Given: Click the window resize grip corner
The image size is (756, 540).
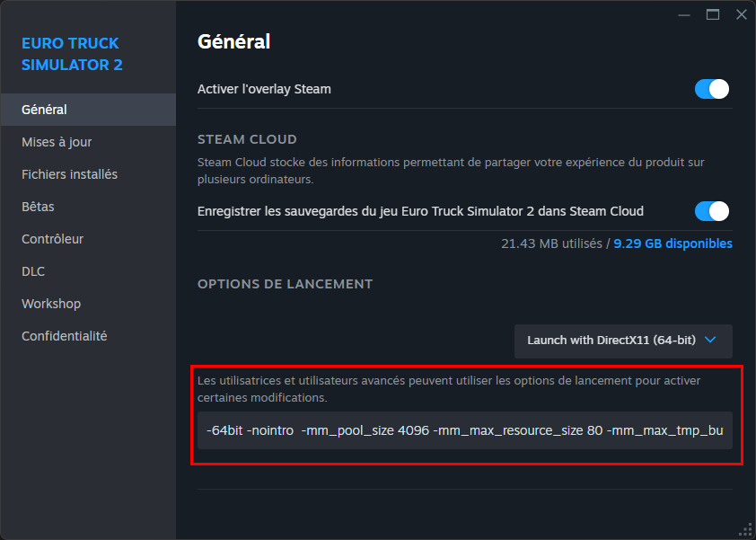Looking at the screenshot, I should pos(745,529).
